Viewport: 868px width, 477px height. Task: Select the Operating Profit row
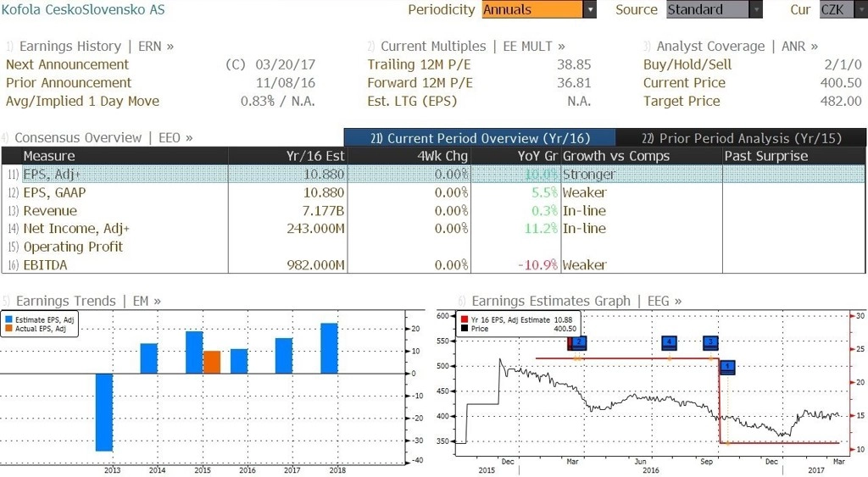pyautogui.click(x=433, y=247)
